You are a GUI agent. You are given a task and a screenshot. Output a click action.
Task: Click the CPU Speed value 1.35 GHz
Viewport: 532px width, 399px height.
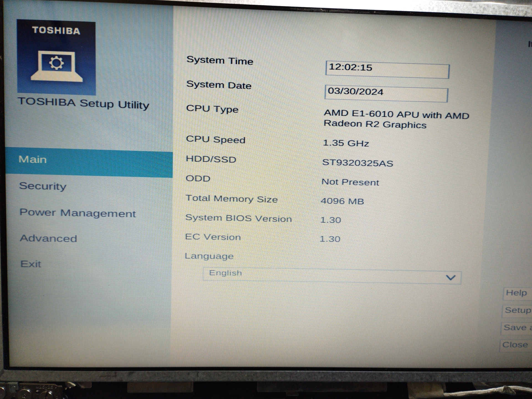coord(346,143)
